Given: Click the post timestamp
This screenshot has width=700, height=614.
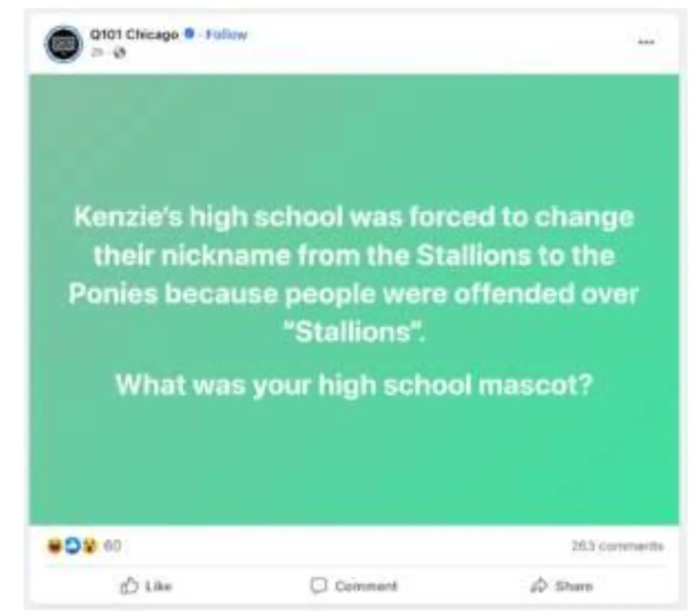Looking at the screenshot, I should 96,52.
